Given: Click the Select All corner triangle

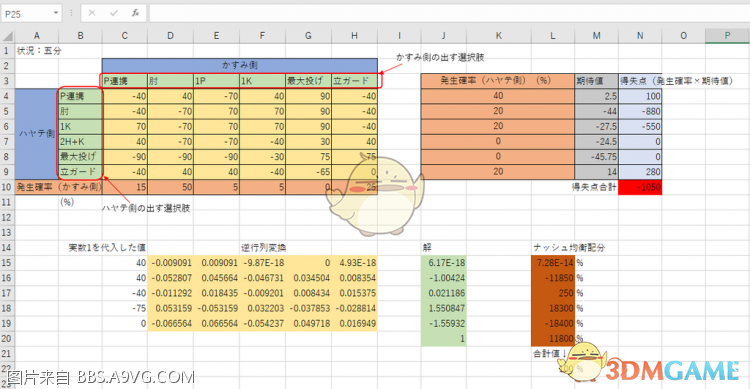Looking at the screenshot, I should point(7,35).
